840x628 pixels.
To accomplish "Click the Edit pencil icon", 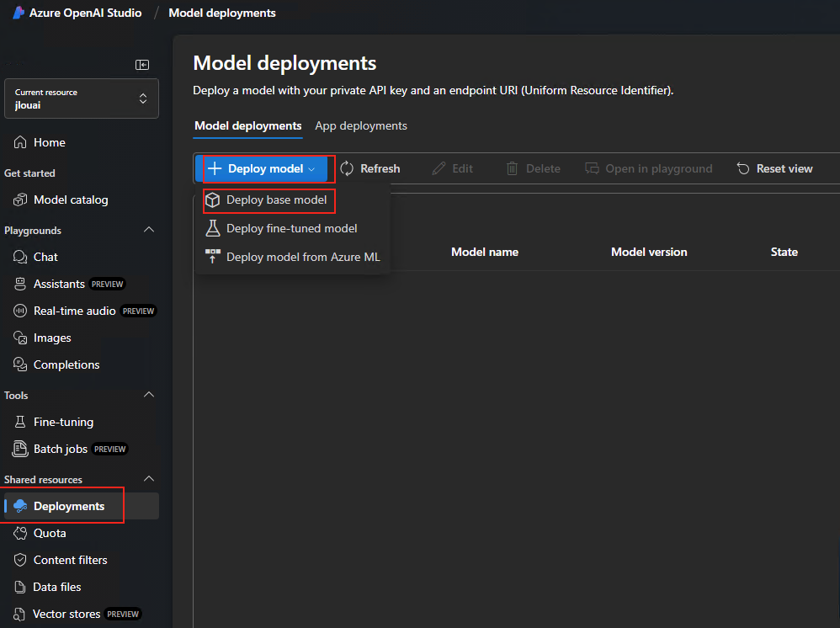I will coord(439,169).
